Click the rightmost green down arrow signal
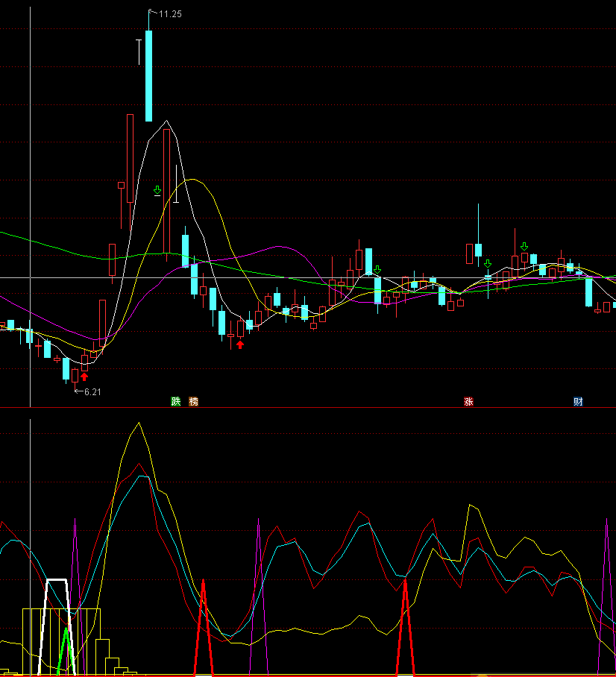616x677 pixels. point(524,247)
